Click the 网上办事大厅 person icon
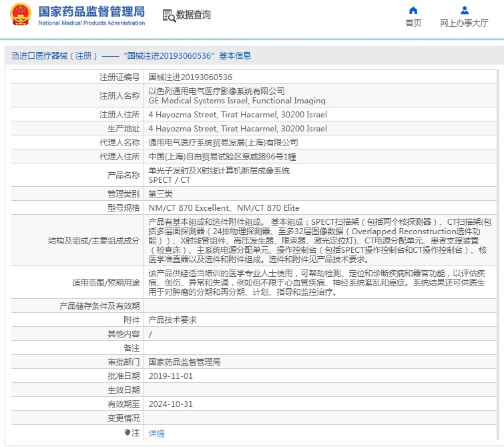 [465, 11]
